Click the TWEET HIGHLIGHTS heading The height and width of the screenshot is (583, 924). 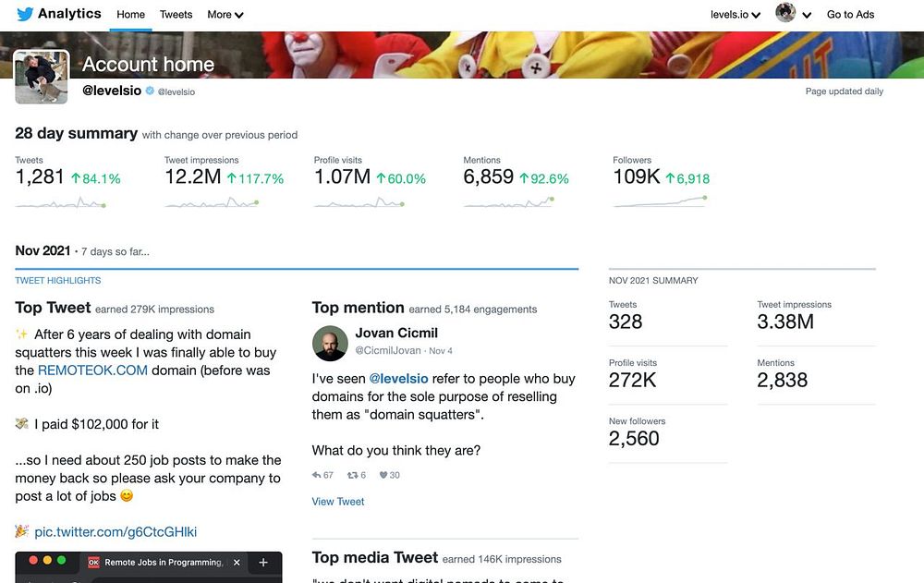coord(57,281)
